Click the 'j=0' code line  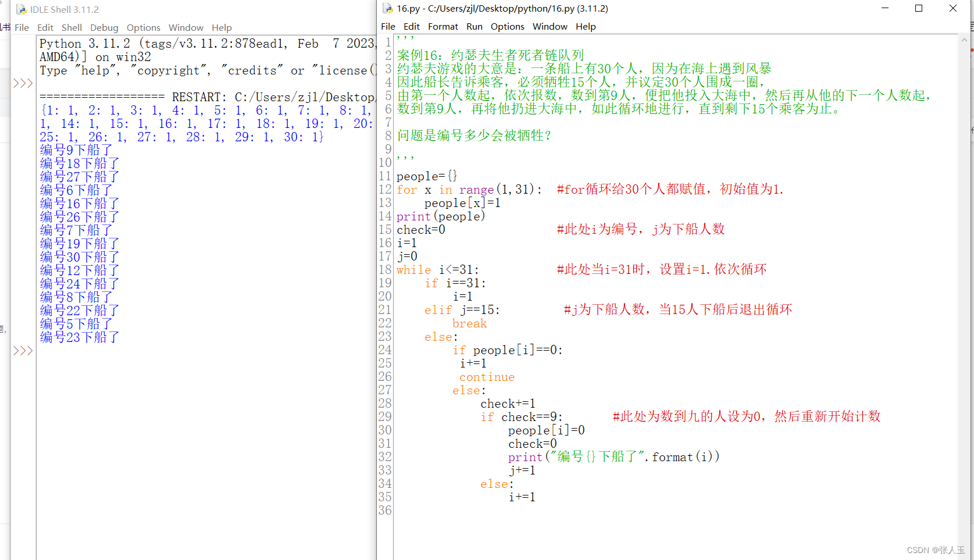tap(407, 256)
